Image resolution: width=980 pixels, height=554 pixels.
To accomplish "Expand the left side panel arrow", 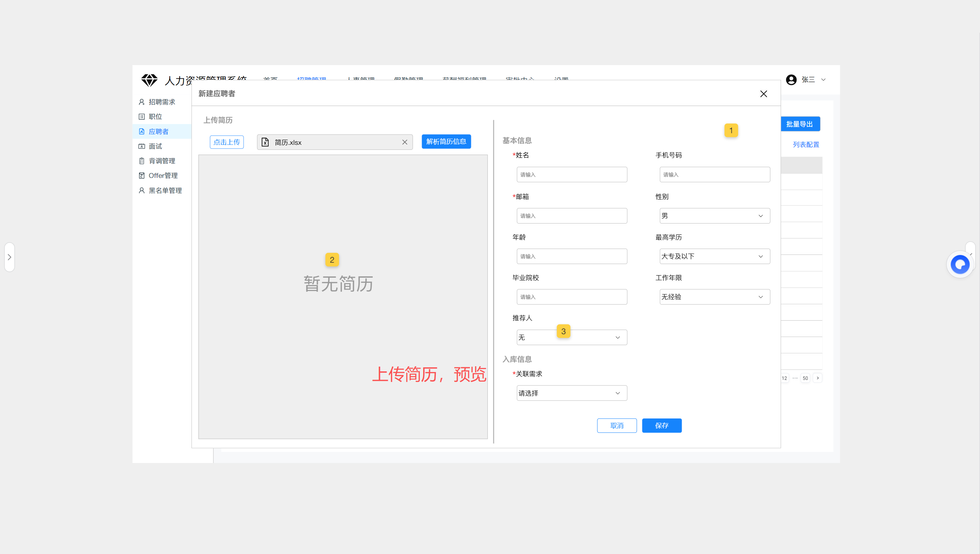I will pyautogui.click(x=10, y=257).
